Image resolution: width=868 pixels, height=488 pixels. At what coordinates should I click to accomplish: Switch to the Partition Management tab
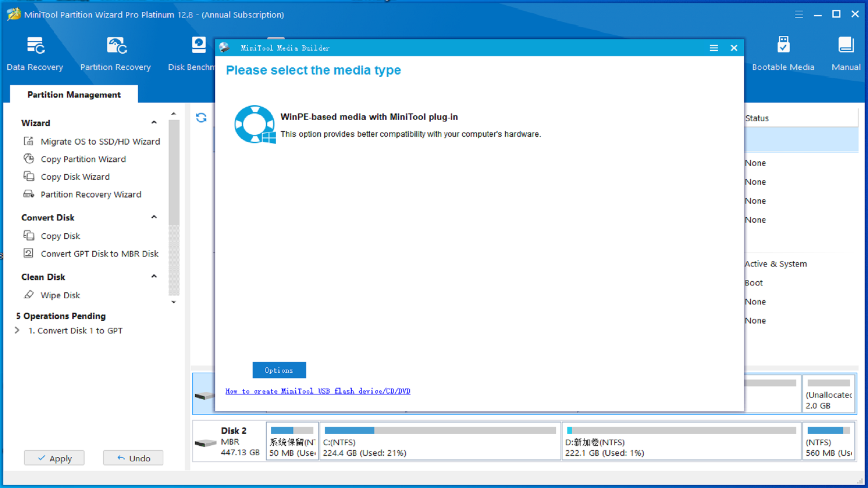pyautogui.click(x=74, y=94)
